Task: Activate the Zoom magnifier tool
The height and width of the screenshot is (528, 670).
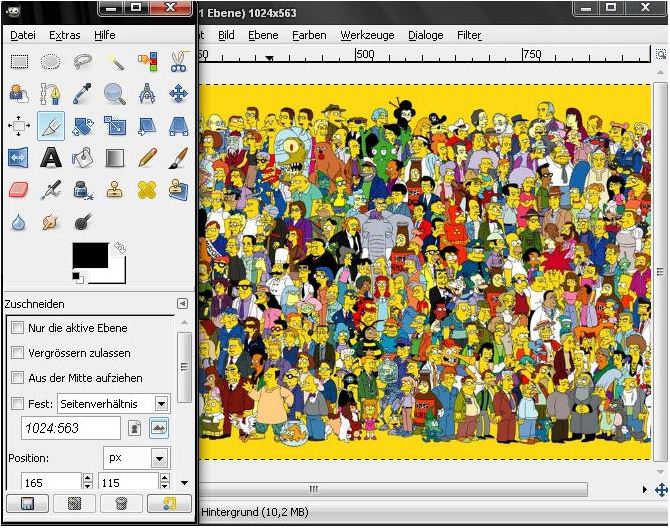Action: (115, 94)
